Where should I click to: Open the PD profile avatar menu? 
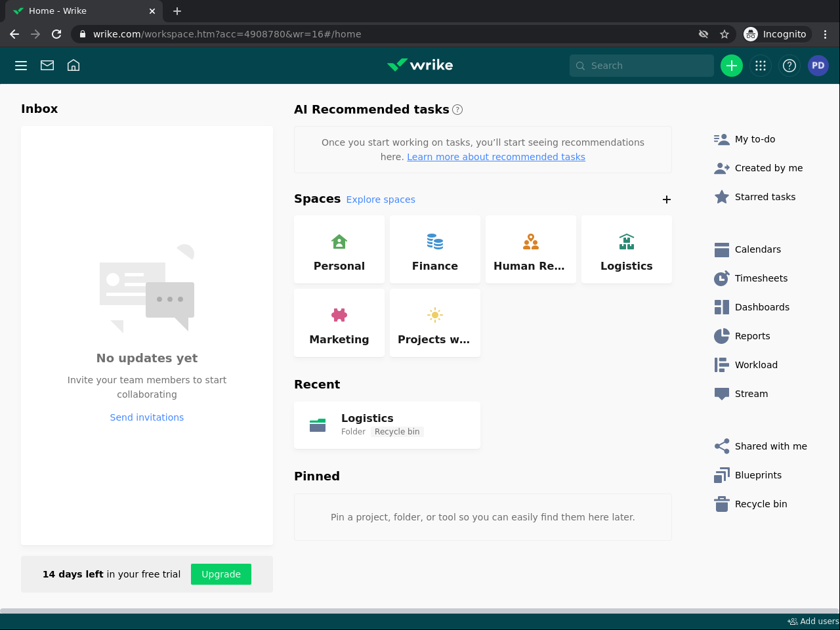point(818,66)
